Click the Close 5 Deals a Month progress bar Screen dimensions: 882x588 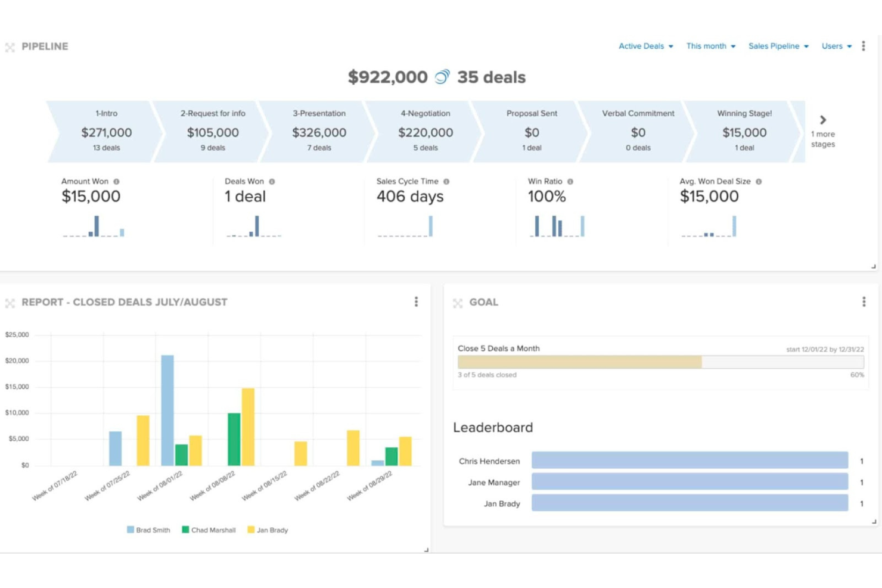tap(660, 362)
